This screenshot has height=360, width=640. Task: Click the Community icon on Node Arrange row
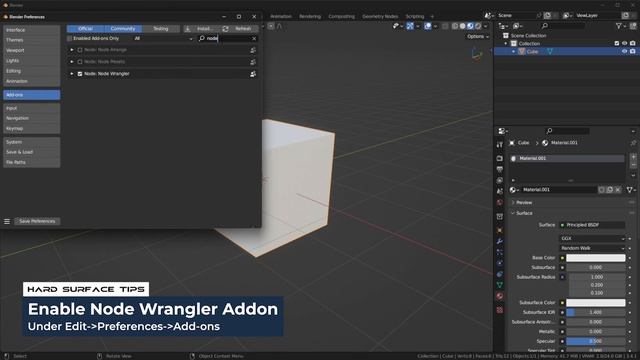point(253,50)
